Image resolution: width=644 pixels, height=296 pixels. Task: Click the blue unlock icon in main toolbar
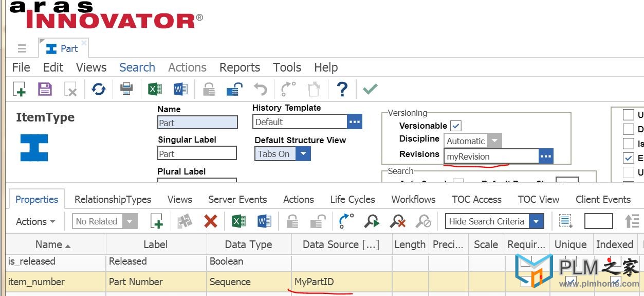coord(234,90)
